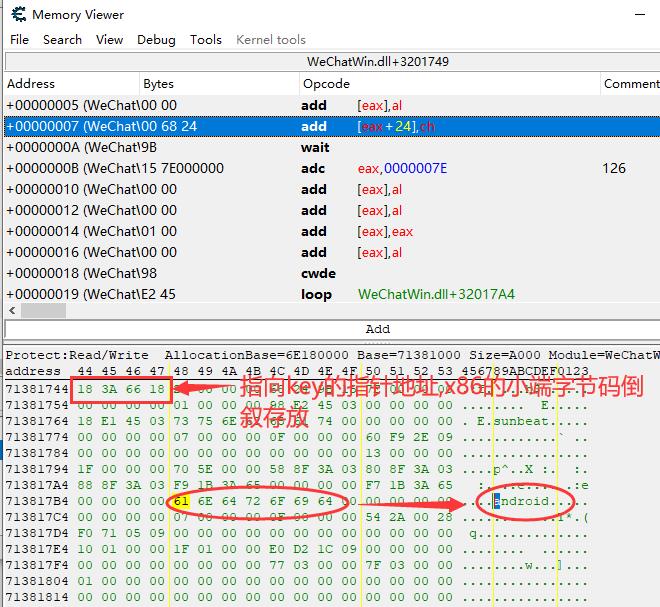Select the cwde instruction row
This screenshot has width=660, height=607.
coord(333,274)
